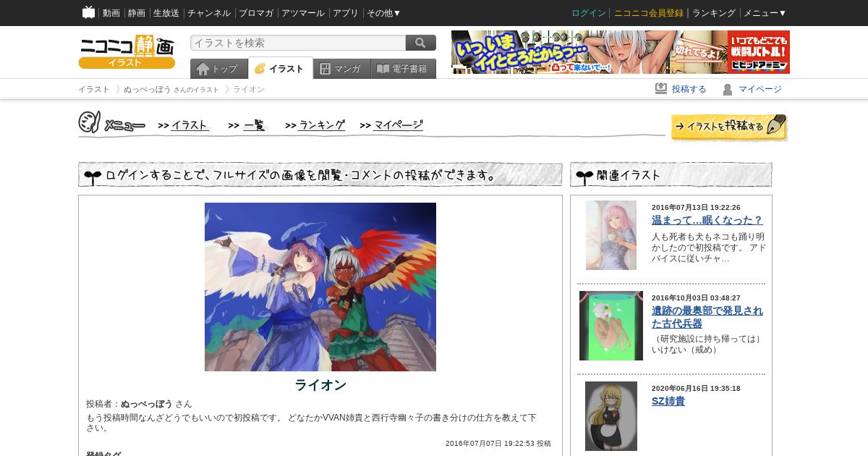Image resolution: width=868 pixels, height=456 pixels.
Task: Open 静画 in top bar
Action: 137,13
